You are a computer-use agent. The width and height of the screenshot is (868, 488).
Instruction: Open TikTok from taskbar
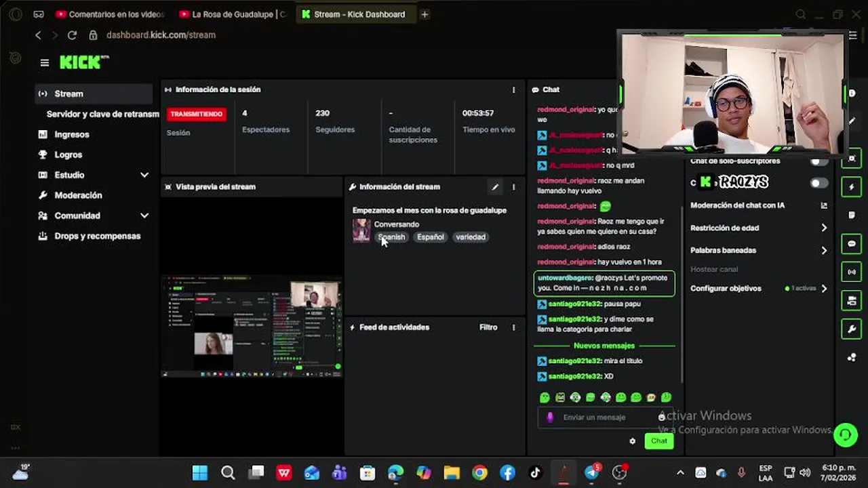pyautogui.click(x=535, y=473)
